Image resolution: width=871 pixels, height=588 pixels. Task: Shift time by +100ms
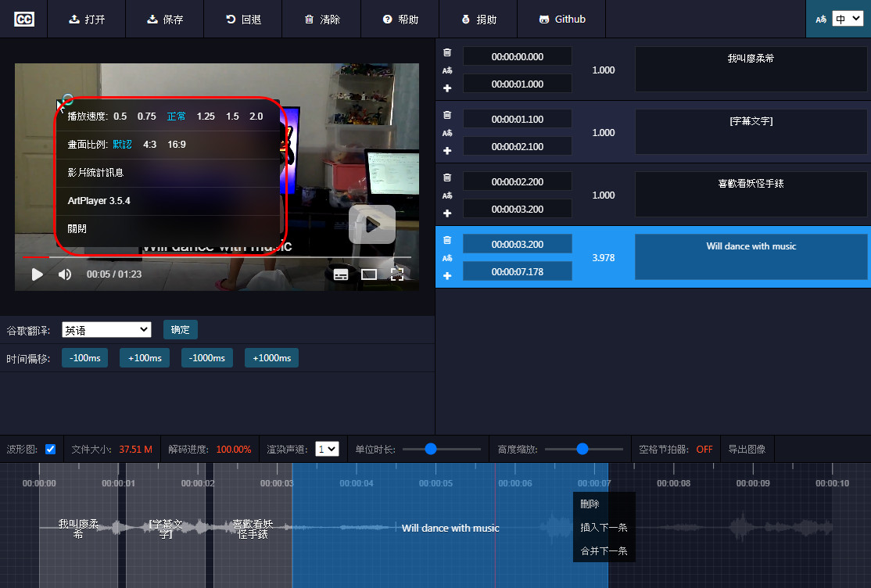coord(145,358)
